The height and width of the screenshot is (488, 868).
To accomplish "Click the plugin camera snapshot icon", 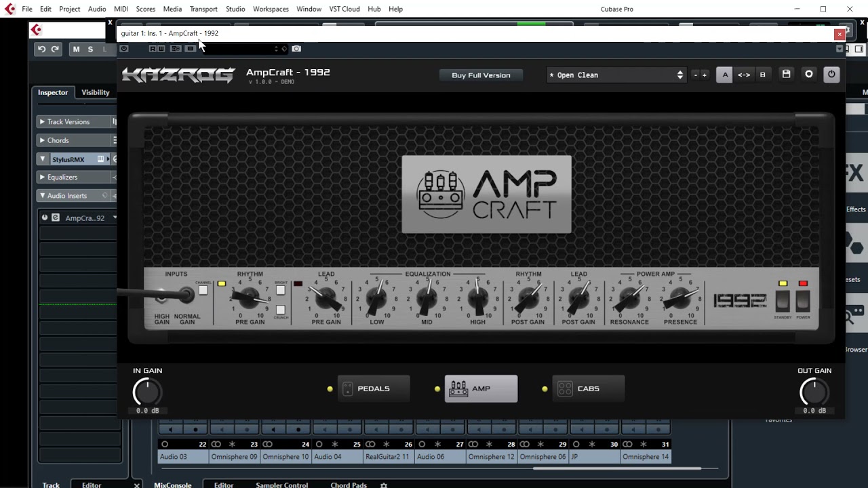I will (x=296, y=48).
